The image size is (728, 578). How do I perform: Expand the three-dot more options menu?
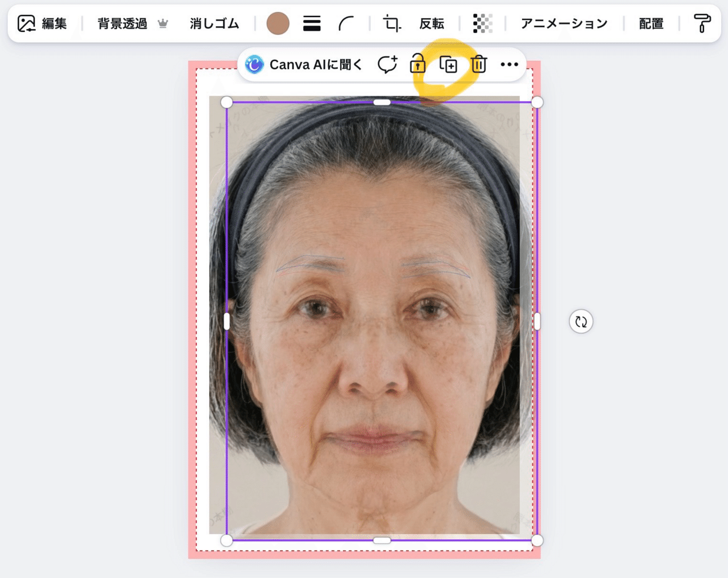[509, 65]
